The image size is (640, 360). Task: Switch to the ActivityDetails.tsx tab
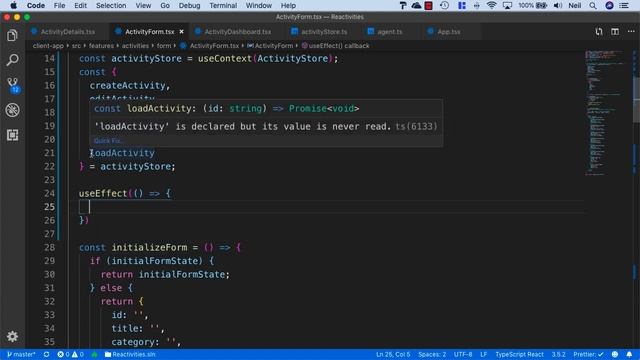pyautogui.click(x=67, y=31)
